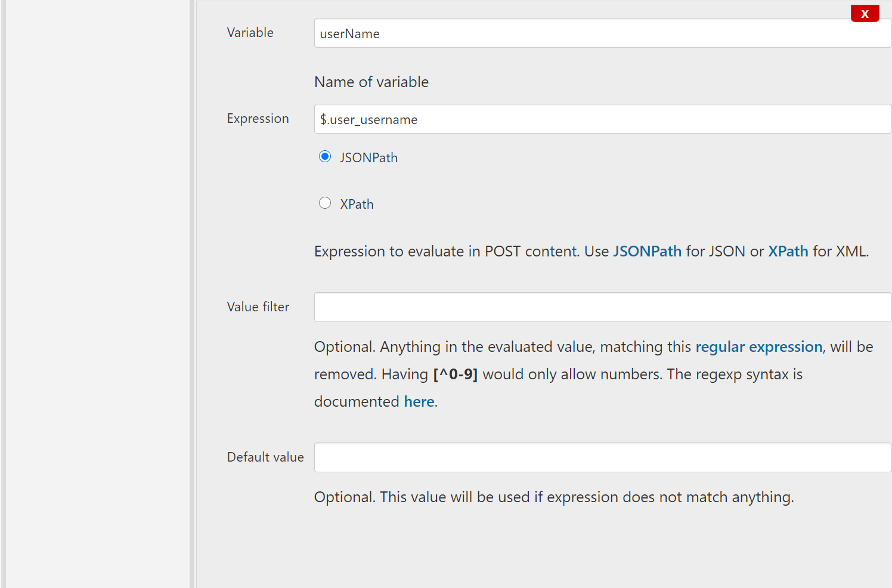This screenshot has height=588, width=892.
Task: Open the XPath help link
Action: [x=788, y=251]
